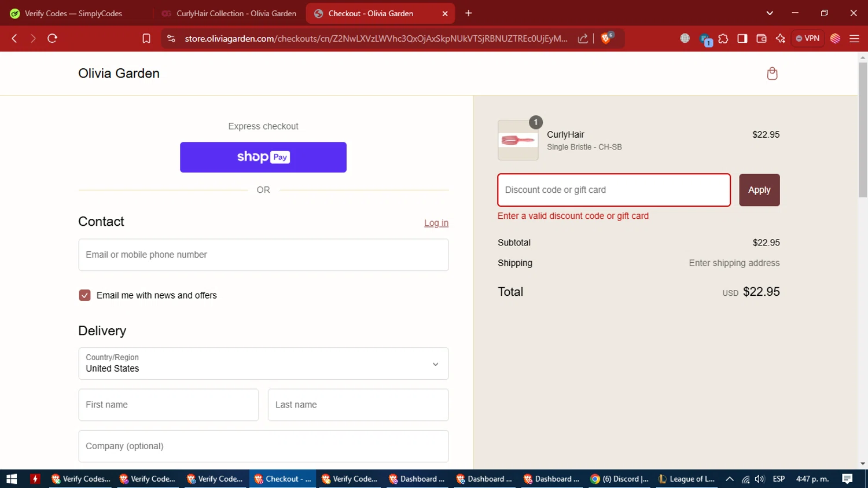Open site settings icon in address bar
The image size is (868, 488).
click(x=171, y=38)
